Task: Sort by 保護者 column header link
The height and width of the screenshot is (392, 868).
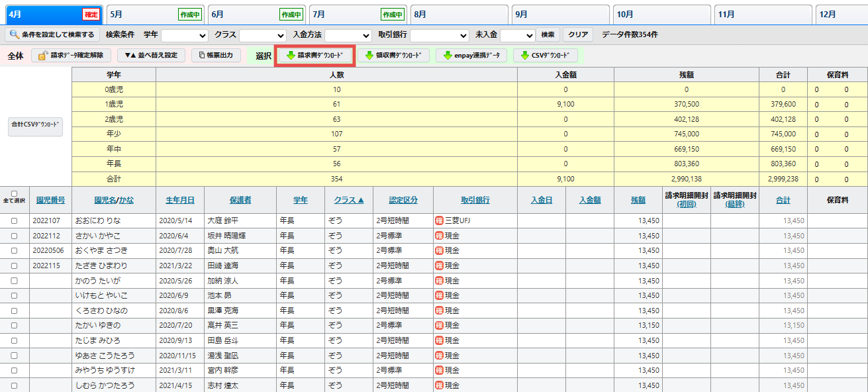Action: pyautogui.click(x=240, y=199)
